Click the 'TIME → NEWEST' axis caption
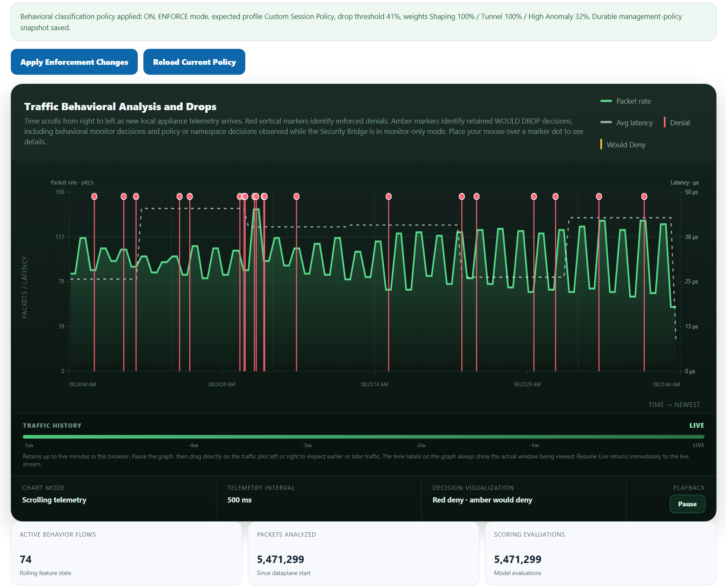This screenshot has height=588, width=726. pos(674,405)
